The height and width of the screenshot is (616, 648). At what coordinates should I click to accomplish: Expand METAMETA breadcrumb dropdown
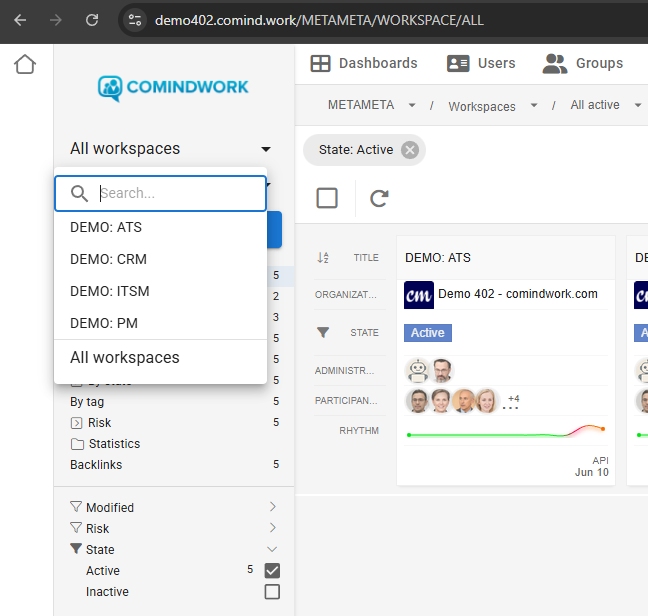(412, 105)
